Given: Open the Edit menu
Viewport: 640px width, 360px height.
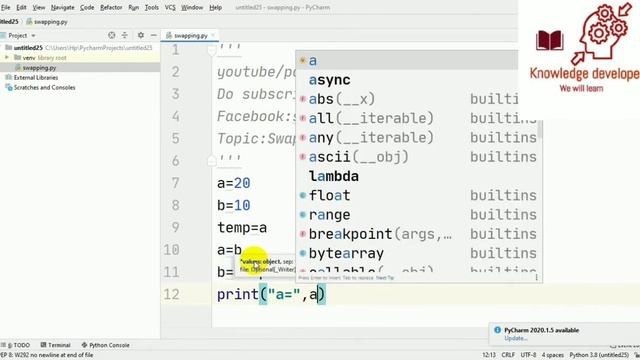Looking at the screenshot, I should click(x=21, y=7).
